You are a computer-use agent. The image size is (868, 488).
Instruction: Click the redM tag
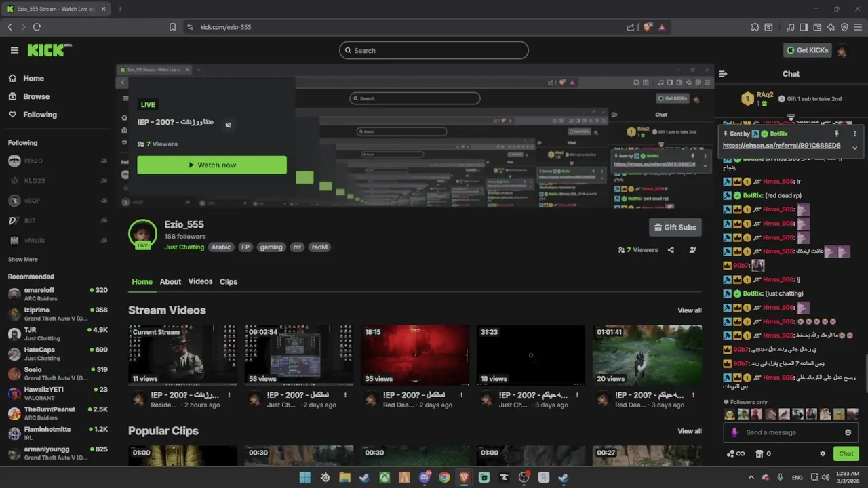pos(319,247)
